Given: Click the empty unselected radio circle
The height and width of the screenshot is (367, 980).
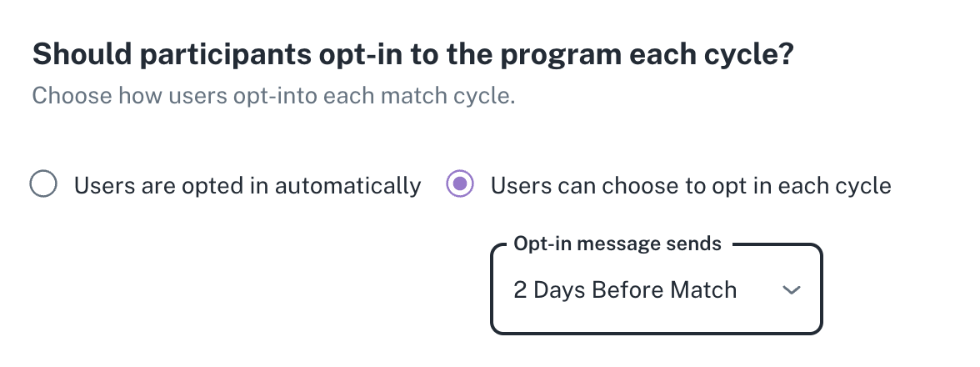Looking at the screenshot, I should coord(43,184).
